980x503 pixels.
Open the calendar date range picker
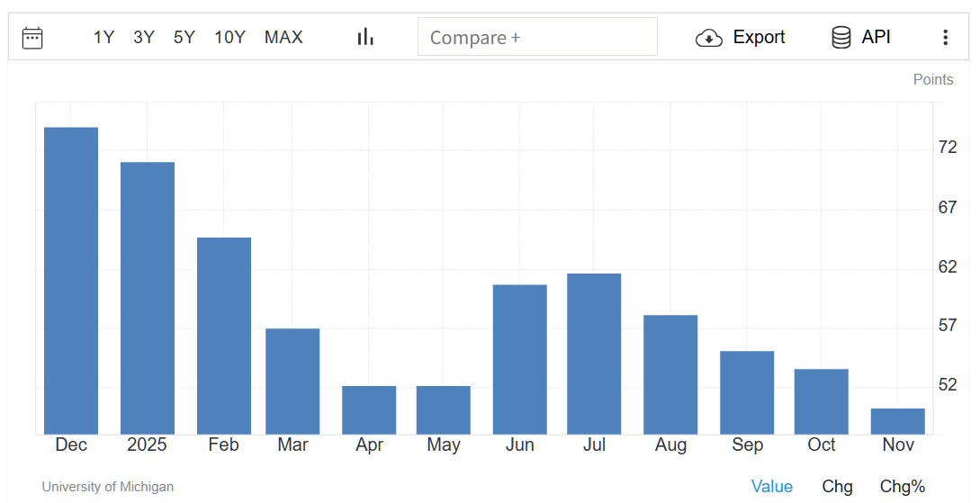coord(32,37)
